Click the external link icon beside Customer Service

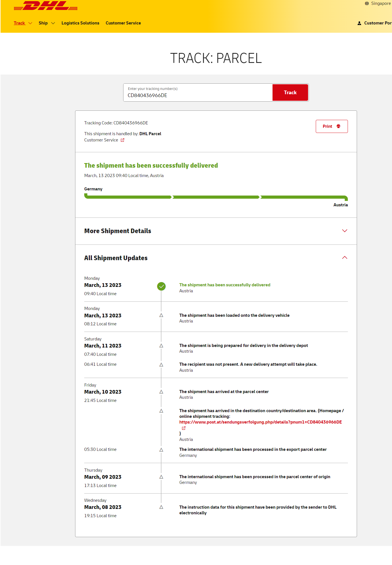[x=123, y=140]
